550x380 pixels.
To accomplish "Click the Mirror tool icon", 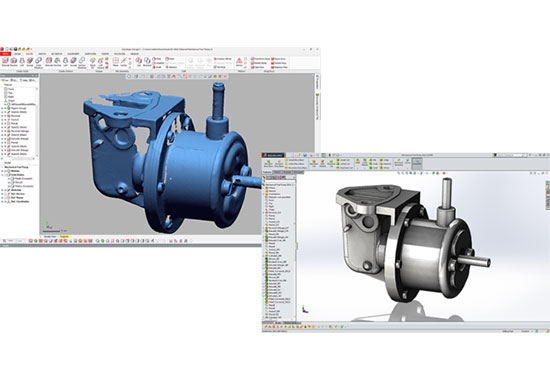I will click(x=116, y=61).
